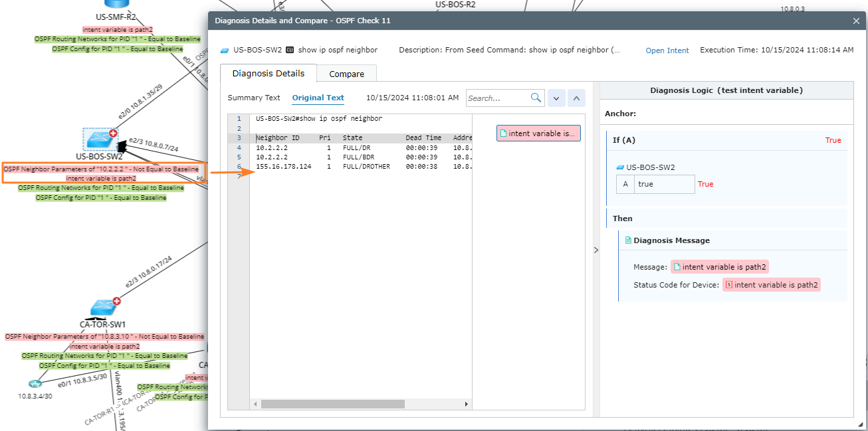The width and height of the screenshot is (868, 431).
Task: Jump to previous search match arrow
Action: point(578,98)
